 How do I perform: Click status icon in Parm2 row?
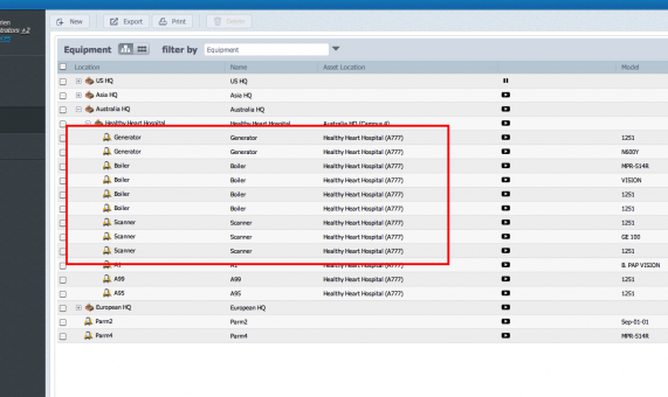[506, 321]
